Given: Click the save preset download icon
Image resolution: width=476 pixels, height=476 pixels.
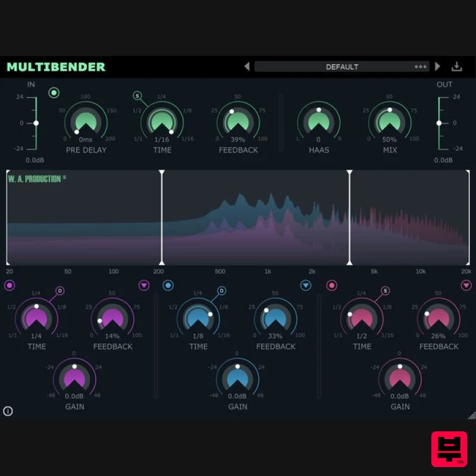Looking at the screenshot, I should [456, 67].
